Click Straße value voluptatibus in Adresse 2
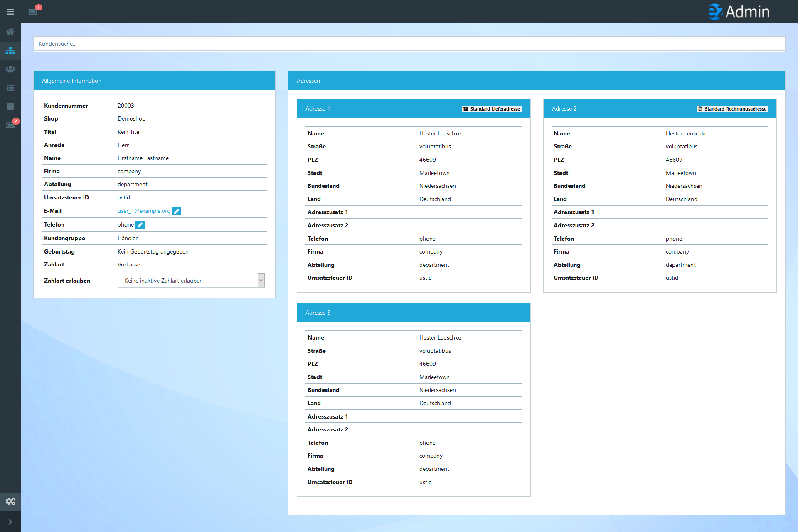The image size is (798, 532). point(682,146)
